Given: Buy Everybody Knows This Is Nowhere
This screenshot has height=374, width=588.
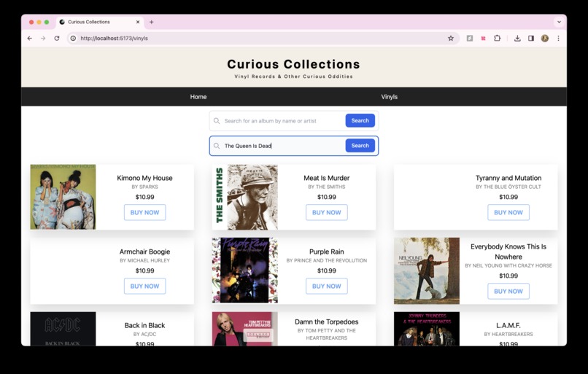Looking at the screenshot, I should tap(508, 291).
